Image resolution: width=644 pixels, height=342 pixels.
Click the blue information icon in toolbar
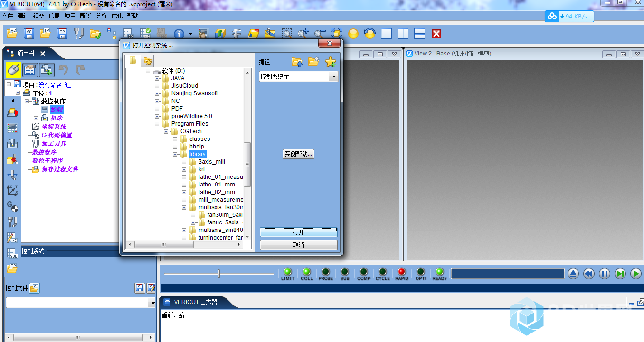(x=179, y=34)
